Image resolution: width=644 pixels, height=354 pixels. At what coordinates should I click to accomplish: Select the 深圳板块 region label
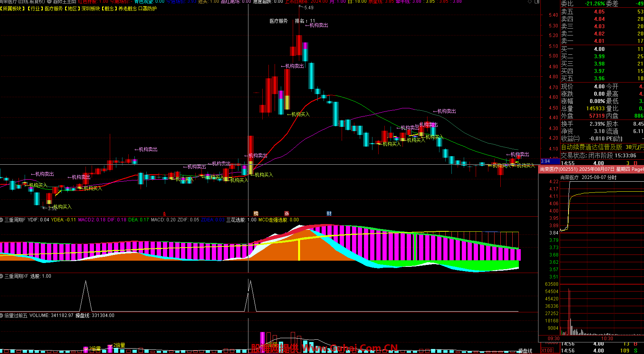(91, 8)
